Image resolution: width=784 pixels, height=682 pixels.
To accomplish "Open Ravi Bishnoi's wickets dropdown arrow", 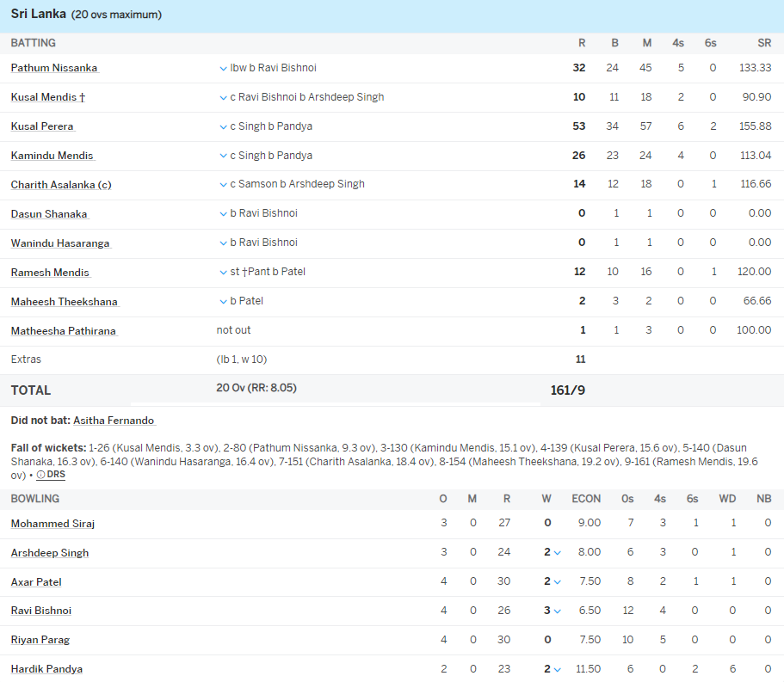I will coord(558,611).
